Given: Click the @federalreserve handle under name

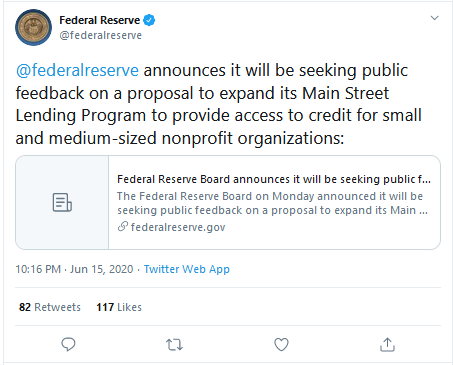Looking at the screenshot, I should 101,35.
